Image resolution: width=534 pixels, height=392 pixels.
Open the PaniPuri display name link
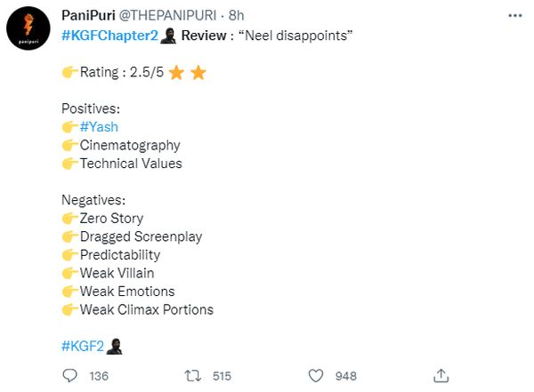(88, 15)
